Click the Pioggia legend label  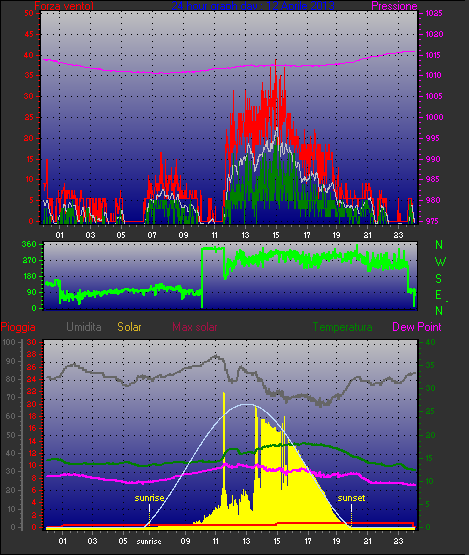(18, 327)
